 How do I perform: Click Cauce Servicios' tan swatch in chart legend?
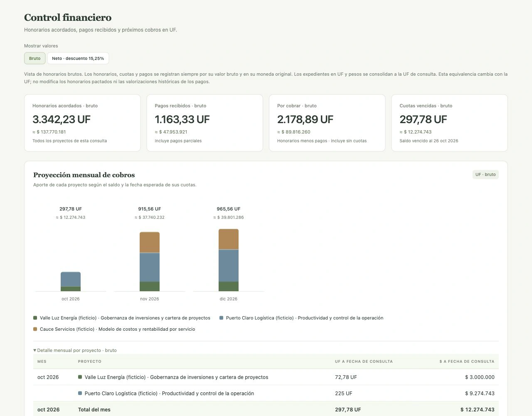pos(35,329)
